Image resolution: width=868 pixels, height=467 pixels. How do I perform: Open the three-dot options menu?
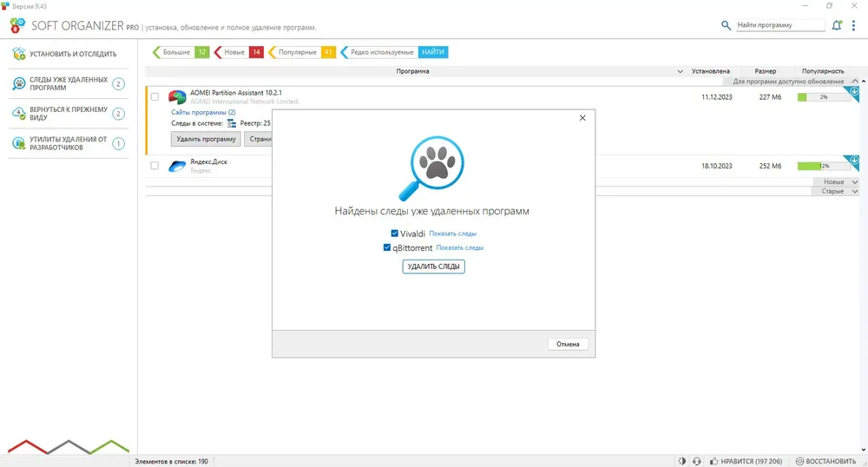point(853,25)
